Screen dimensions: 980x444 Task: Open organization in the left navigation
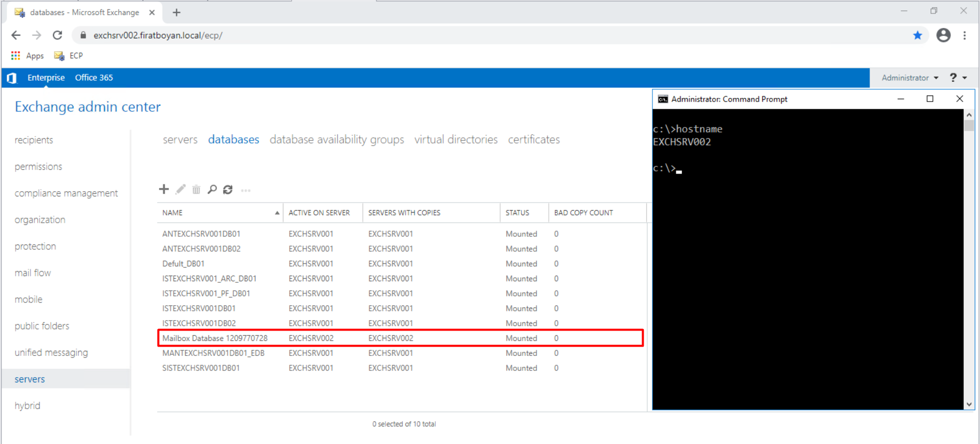click(x=40, y=220)
